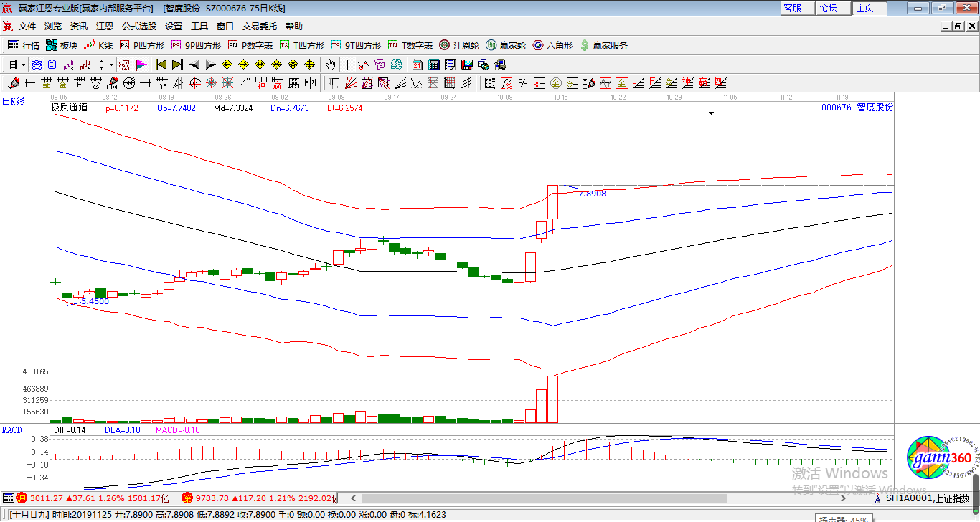Click the yellow diamond right-arrow icon
This screenshot has width=980, height=522.
tap(243, 65)
